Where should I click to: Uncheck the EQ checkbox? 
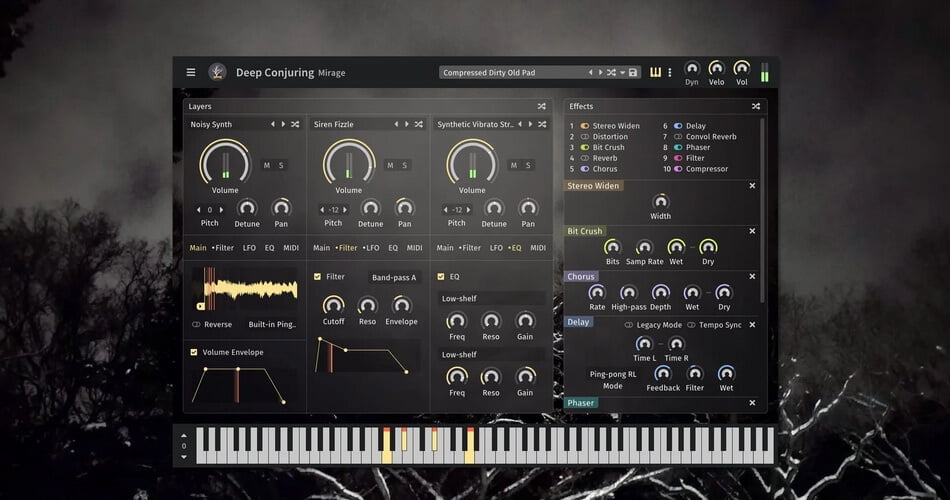(x=441, y=276)
